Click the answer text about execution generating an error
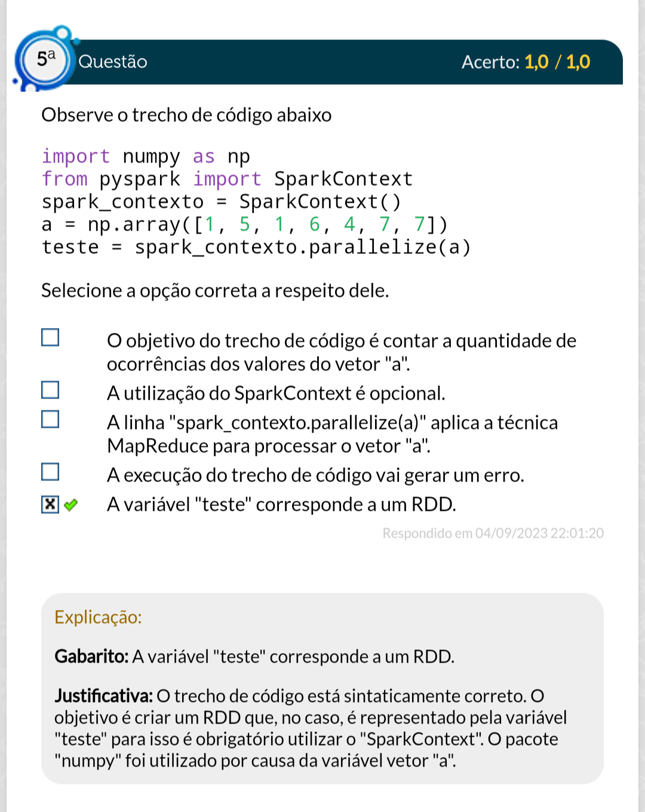 [x=315, y=475]
